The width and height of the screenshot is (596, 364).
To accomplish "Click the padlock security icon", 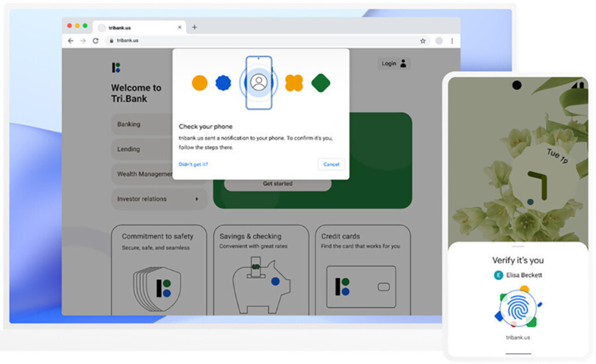I will pyautogui.click(x=111, y=40).
